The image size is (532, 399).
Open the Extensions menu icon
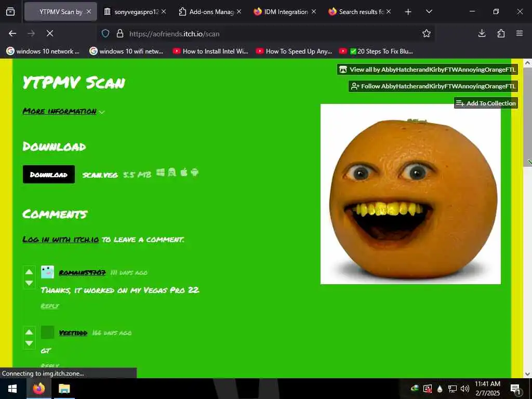click(501, 33)
